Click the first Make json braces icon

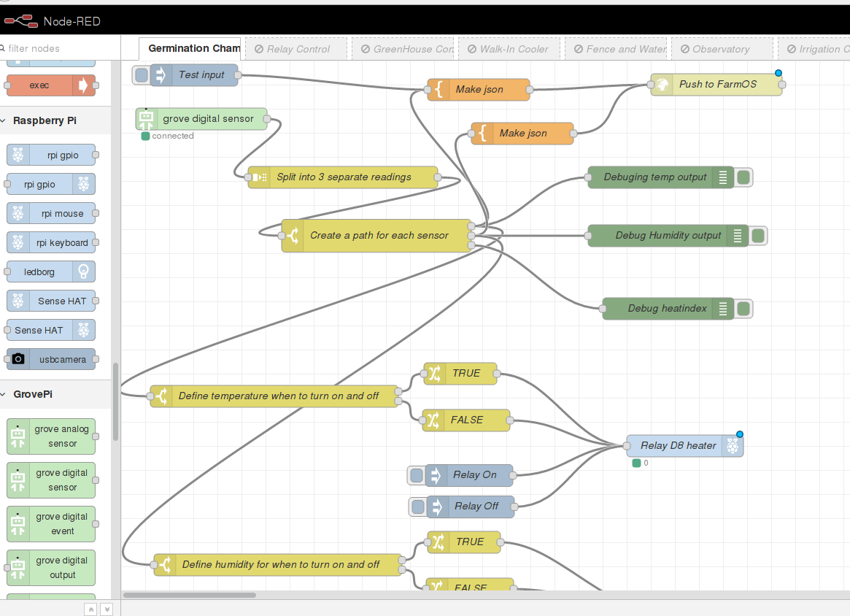(x=439, y=90)
